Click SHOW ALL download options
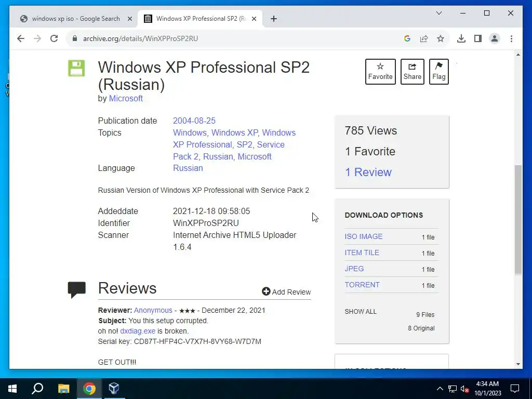The height and width of the screenshot is (399, 532). pos(361,312)
